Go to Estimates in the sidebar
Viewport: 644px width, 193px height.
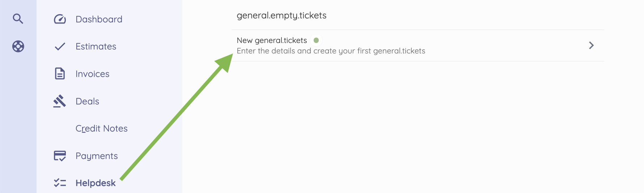click(96, 46)
